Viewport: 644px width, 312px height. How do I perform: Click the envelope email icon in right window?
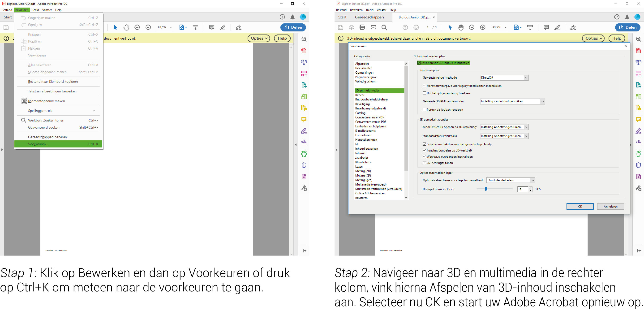tap(373, 27)
